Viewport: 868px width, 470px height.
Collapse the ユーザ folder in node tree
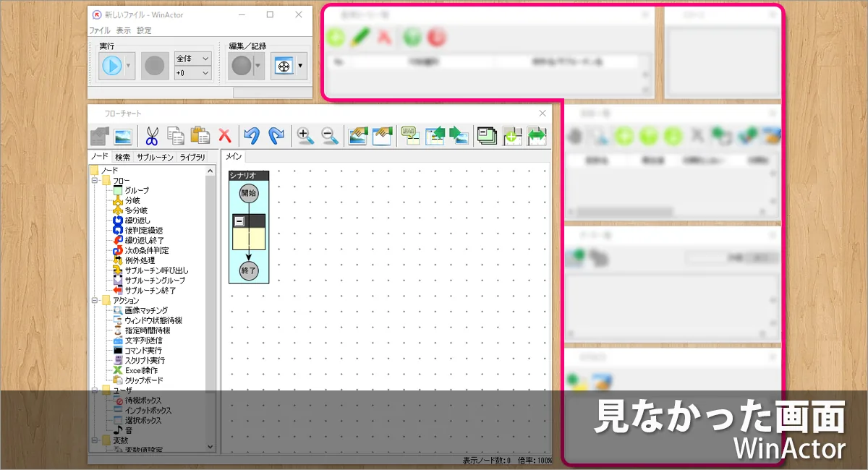pos(94,390)
